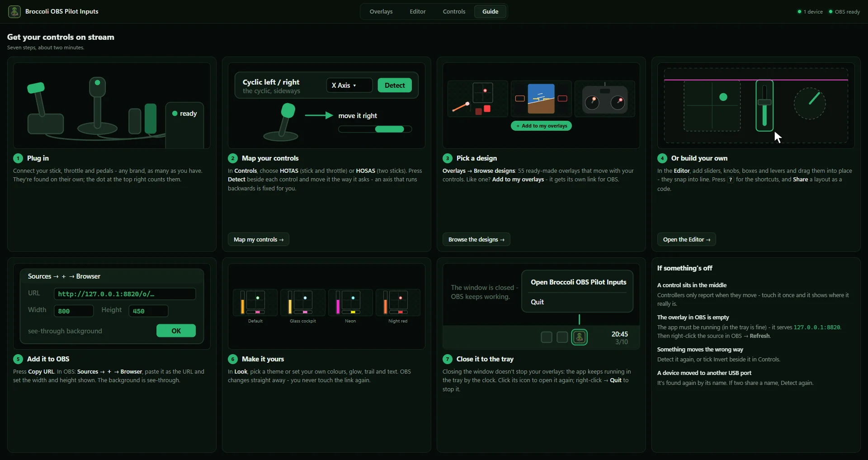Select the Guide tab
This screenshot has height=460, width=868.
coord(491,11)
